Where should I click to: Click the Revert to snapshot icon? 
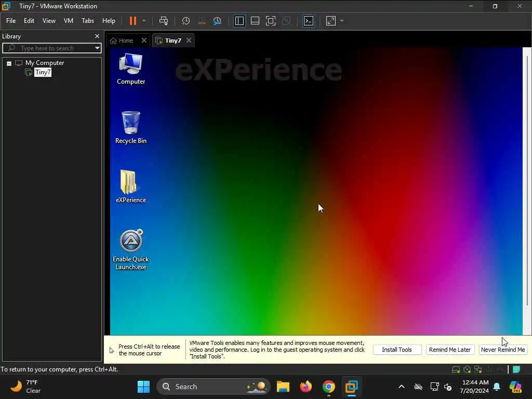(x=202, y=21)
